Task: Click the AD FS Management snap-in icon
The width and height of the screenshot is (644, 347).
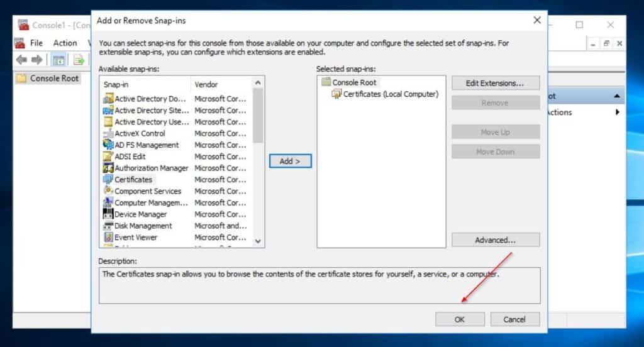Action: tap(108, 145)
